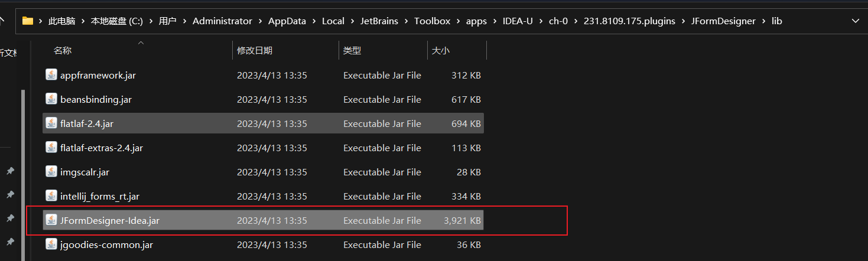Expand chevron after JetBrains breadcrumb
Viewport: 868px width, 261px height.
(x=406, y=21)
